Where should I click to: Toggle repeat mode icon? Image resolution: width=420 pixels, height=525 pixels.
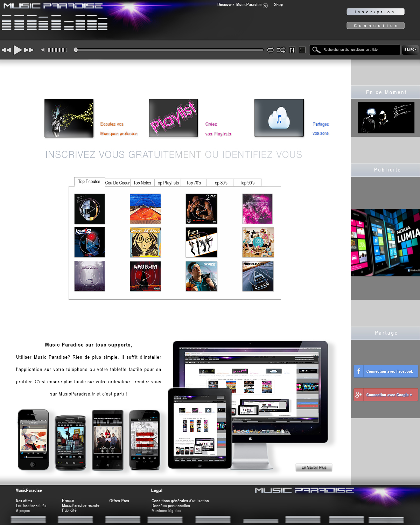(x=270, y=50)
